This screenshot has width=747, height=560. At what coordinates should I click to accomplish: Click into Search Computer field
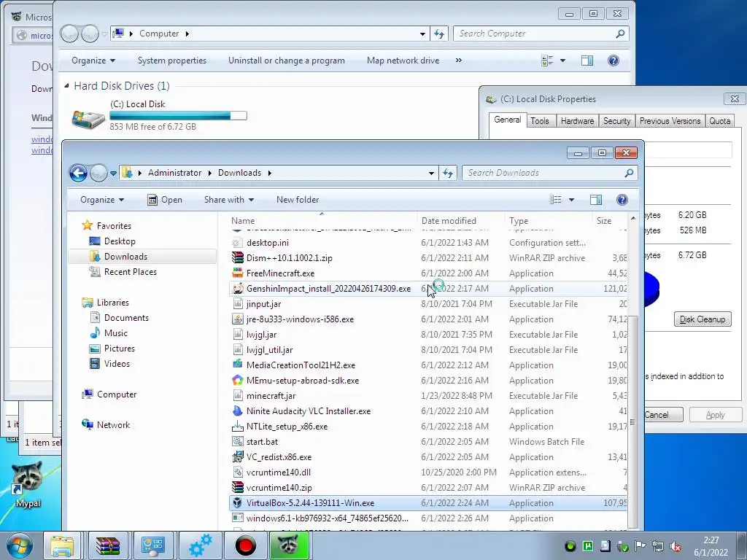click(x=533, y=34)
